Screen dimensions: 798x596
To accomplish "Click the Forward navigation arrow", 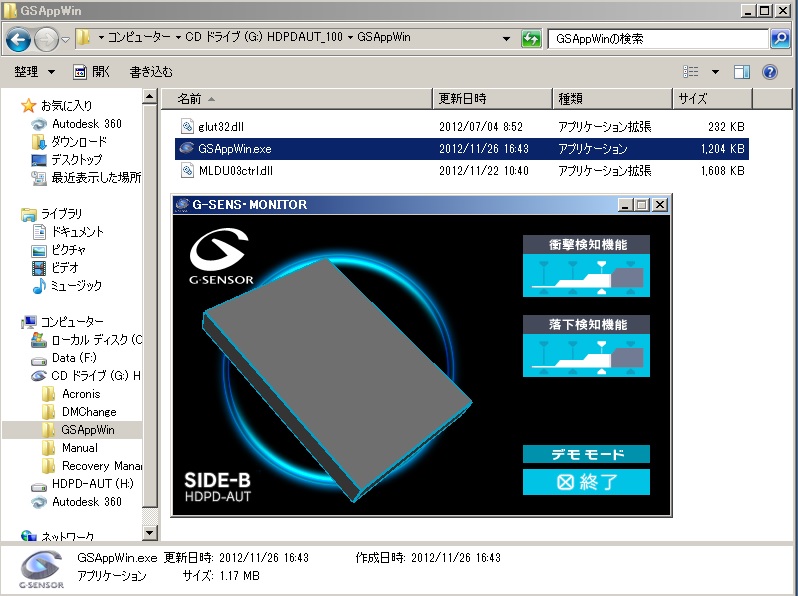I will (46, 40).
